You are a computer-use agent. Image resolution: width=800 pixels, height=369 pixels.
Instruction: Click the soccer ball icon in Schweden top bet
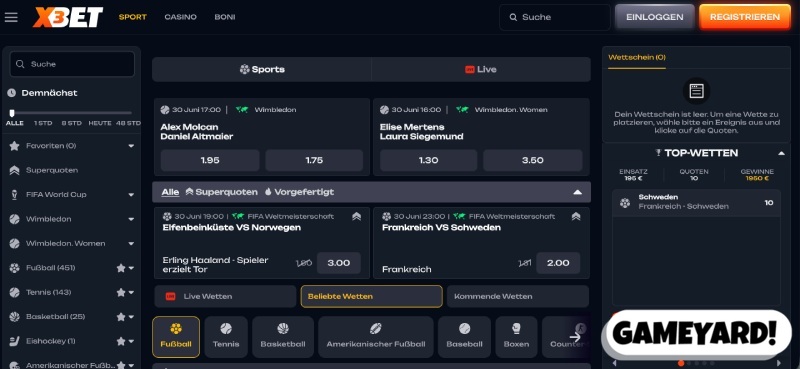[624, 203]
